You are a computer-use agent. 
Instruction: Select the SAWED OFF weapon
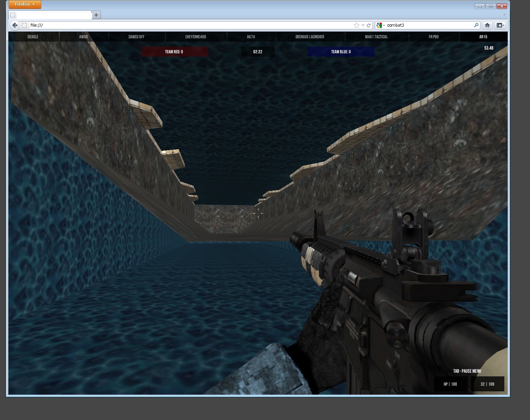[x=136, y=37]
